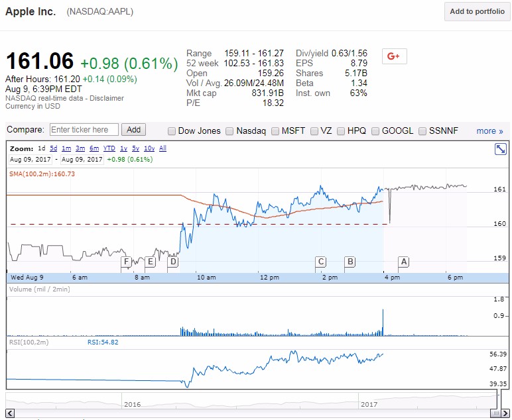Screen dimensions: 512x420
Task: Click the Vol / Avg. value
Action: pyautogui.click(x=254, y=83)
